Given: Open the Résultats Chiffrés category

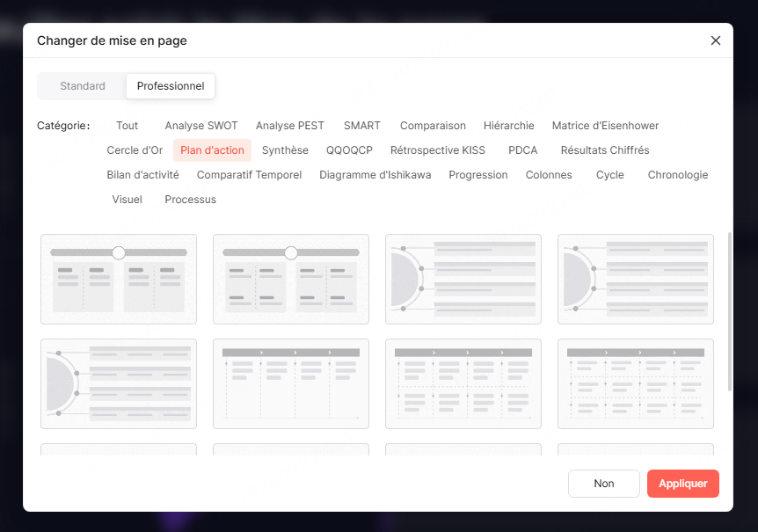Looking at the screenshot, I should tap(605, 150).
